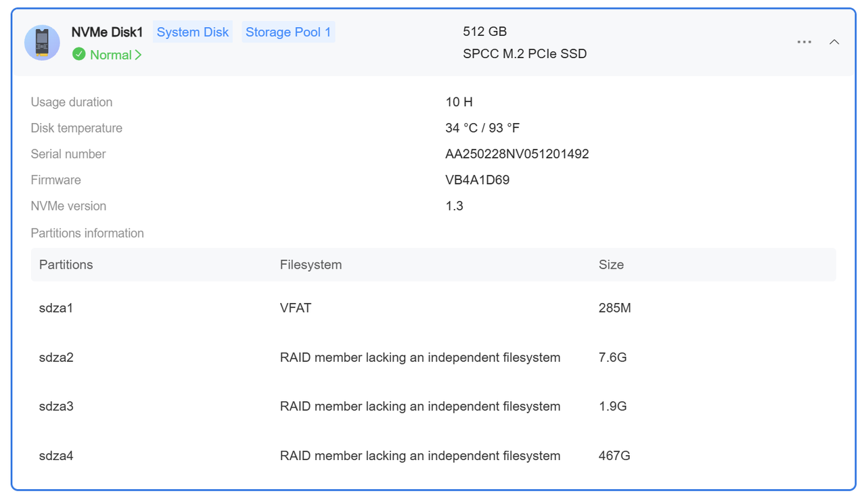Viewport: 866px width, 504px height.
Task: Open the three-dot more options menu
Action: [804, 42]
